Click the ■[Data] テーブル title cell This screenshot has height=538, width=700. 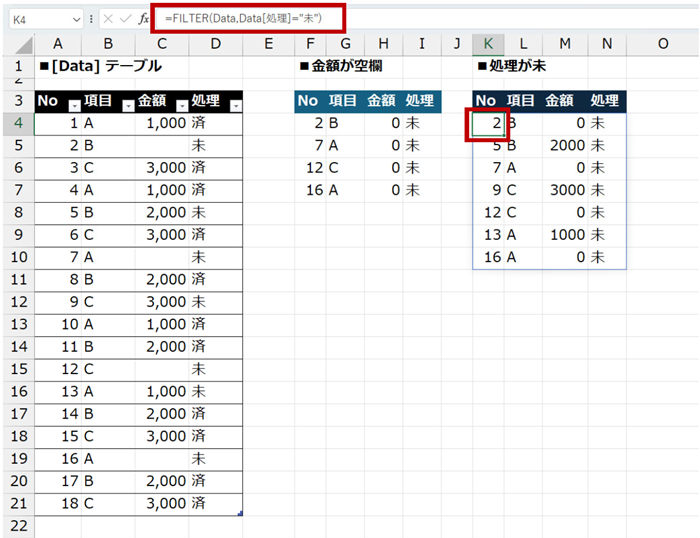(98, 66)
